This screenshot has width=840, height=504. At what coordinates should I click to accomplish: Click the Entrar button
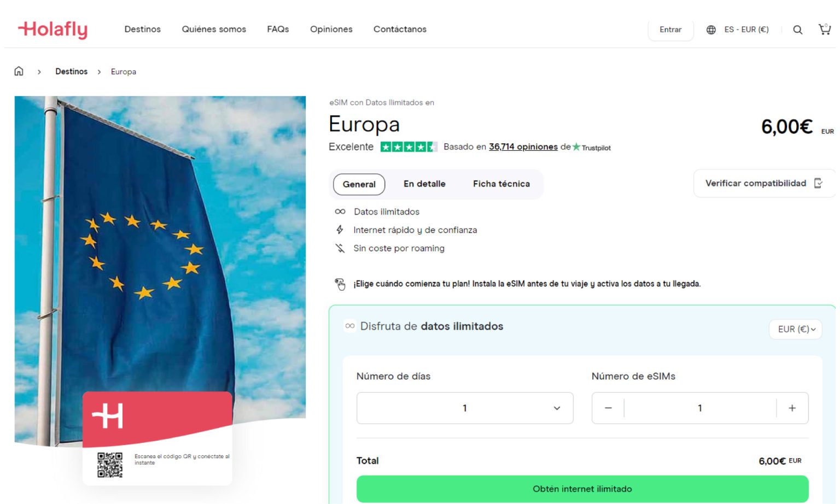670,30
